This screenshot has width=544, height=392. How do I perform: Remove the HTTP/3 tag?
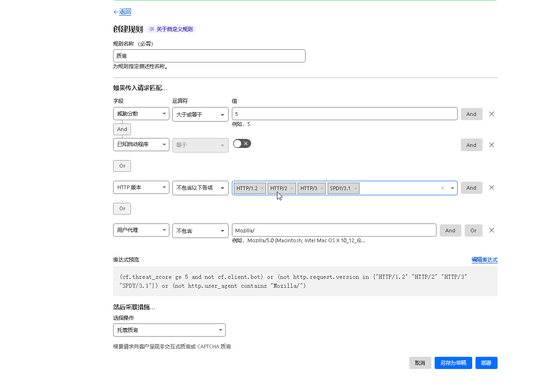coord(322,189)
